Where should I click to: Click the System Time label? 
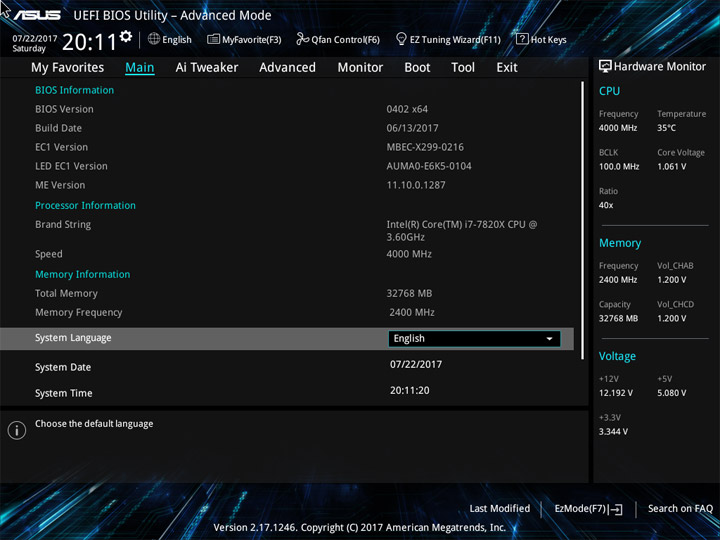click(63, 393)
